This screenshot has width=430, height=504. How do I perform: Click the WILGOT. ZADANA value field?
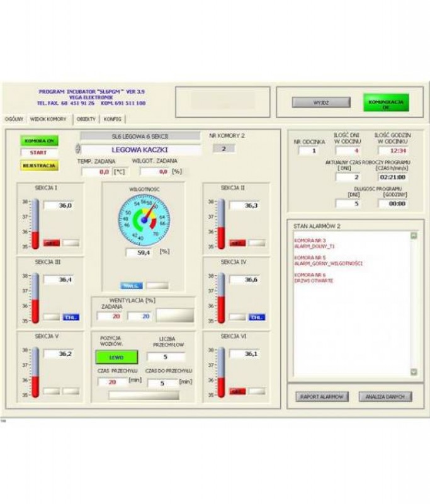[x=155, y=172]
